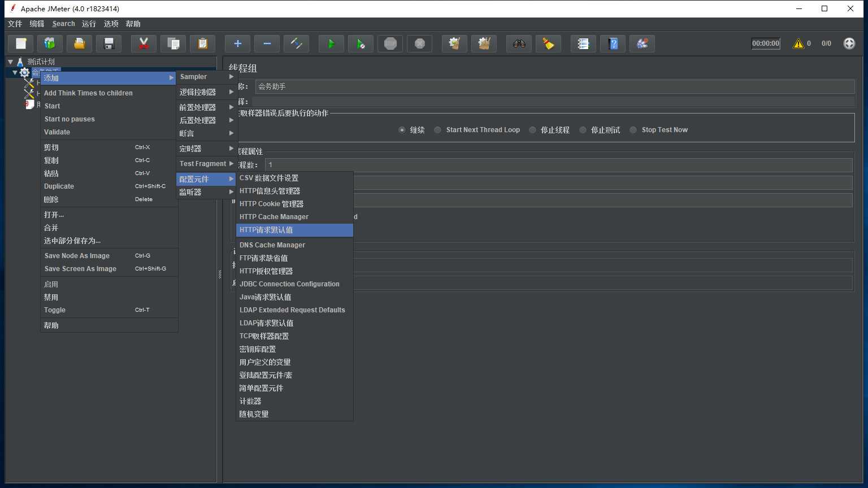Screen dimensions: 868x488
Task: Click the Help question mark icon
Action: pyautogui.click(x=613, y=43)
